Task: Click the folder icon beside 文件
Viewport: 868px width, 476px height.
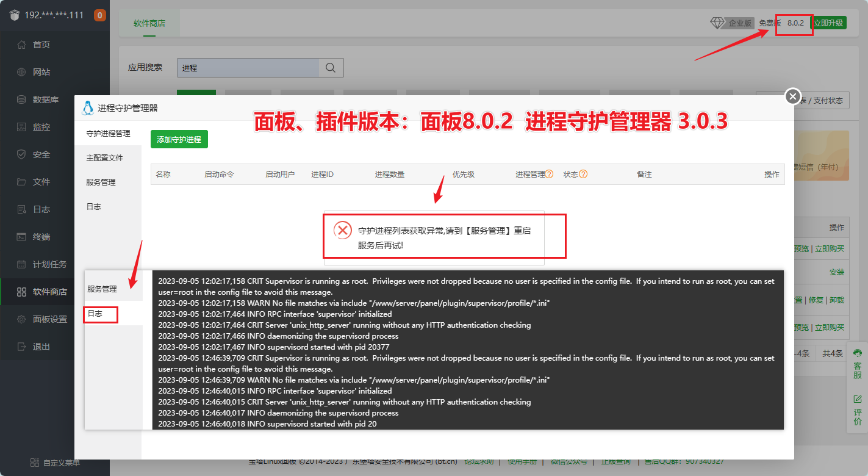Action: [x=21, y=182]
